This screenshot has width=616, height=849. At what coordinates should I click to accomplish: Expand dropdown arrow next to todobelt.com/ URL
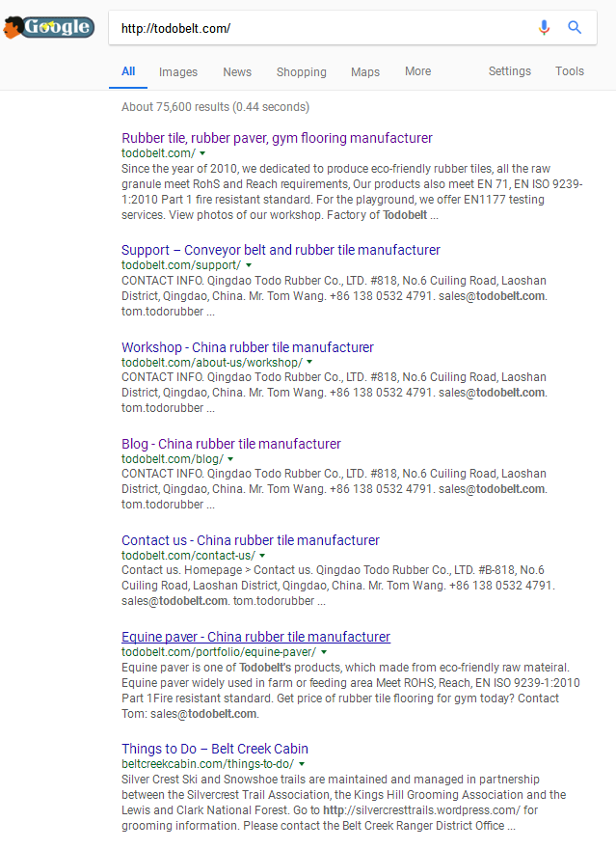click(x=202, y=153)
